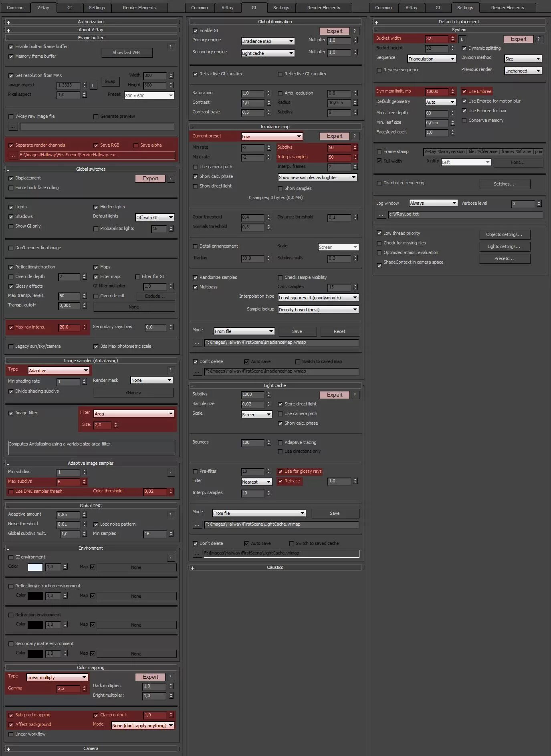The image size is (551, 756).
Task: Click the Presets... button in System
Action: (504, 258)
